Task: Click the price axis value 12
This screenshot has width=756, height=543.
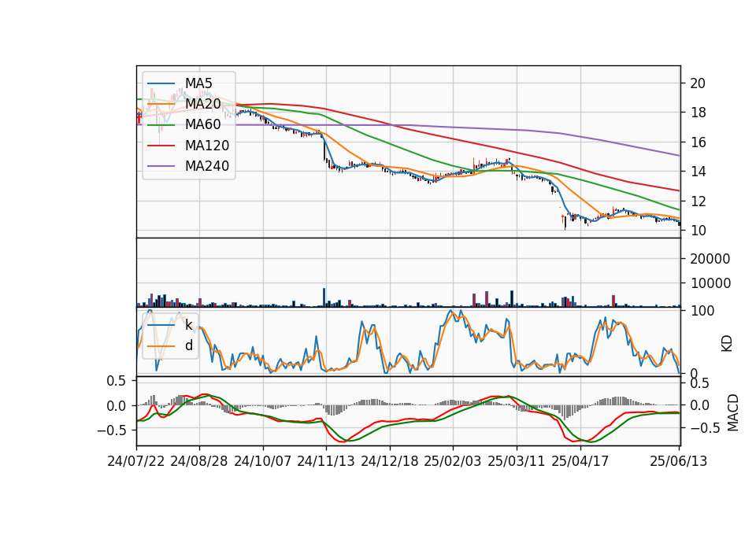Action: click(698, 201)
